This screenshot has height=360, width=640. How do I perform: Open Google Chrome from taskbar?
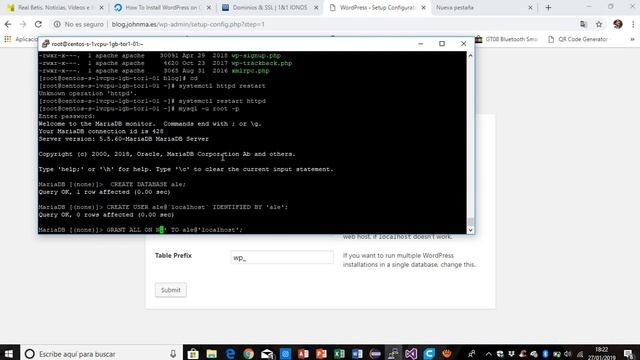pyautogui.click(x=249, y=353)
